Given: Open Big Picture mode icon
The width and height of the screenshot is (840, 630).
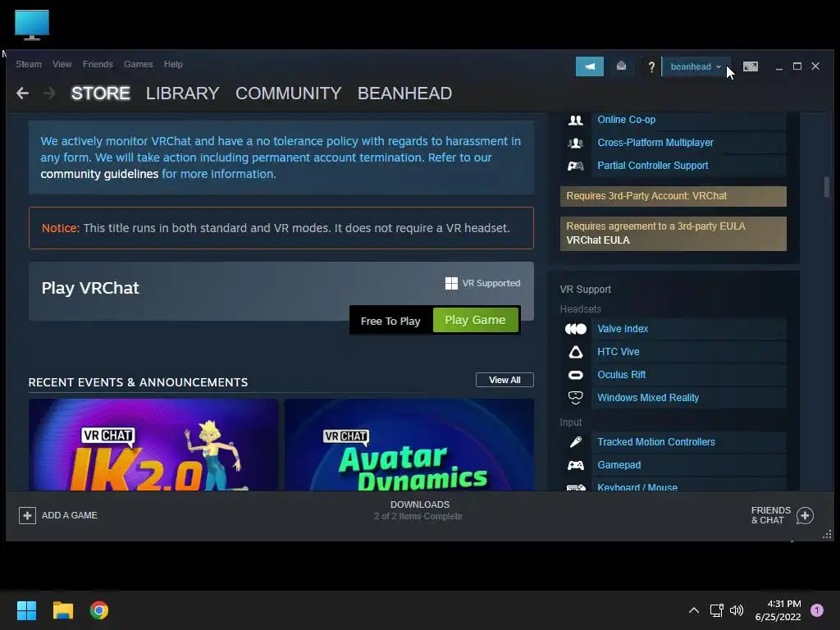Looking at the screenshot, I should click(750, 66).
